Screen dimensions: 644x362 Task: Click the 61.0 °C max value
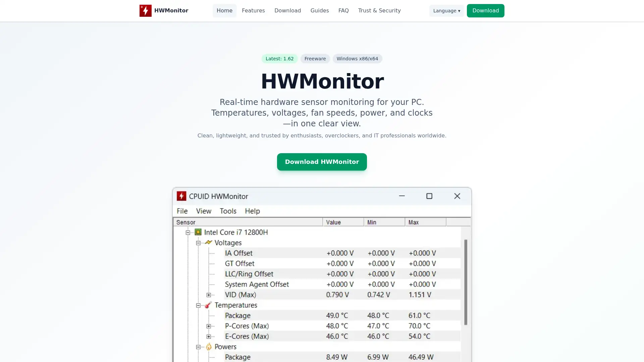click(x=419, y=315)
